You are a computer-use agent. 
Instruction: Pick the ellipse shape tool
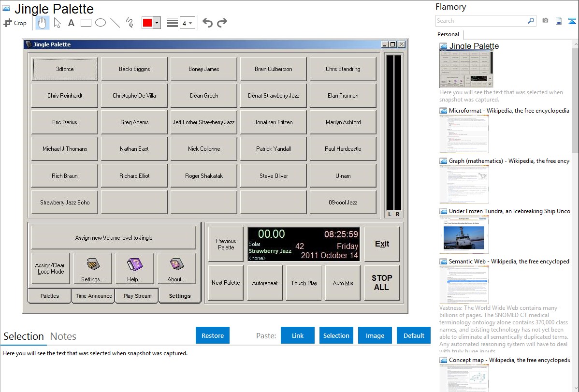(101, 23)
